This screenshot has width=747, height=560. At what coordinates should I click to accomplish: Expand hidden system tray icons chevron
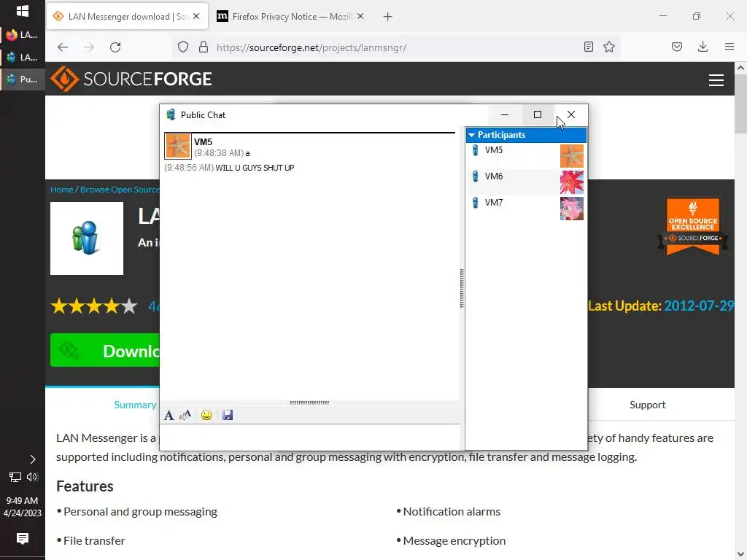[32, 459]
